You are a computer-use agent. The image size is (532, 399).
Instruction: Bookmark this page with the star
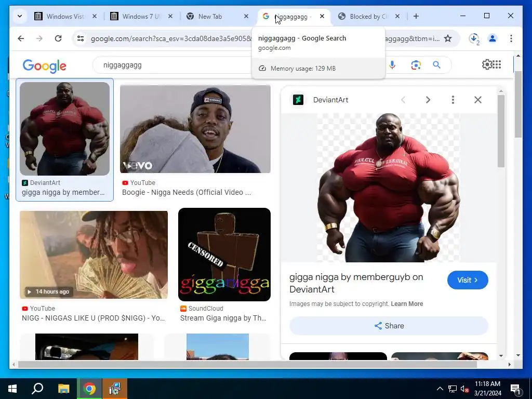click(448, 38)
